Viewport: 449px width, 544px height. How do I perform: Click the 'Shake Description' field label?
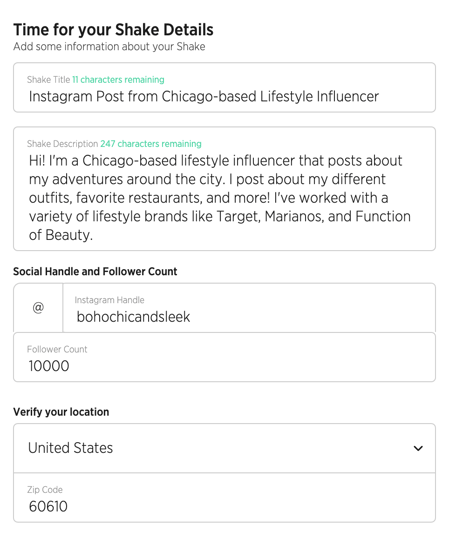tap(62, 144)
